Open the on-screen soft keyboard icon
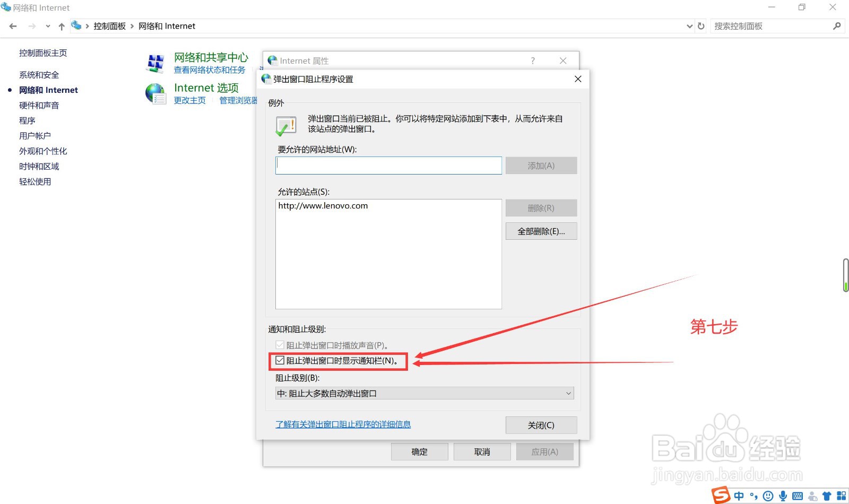The height and width of the screenshot is (504, 849). point(798,496)
